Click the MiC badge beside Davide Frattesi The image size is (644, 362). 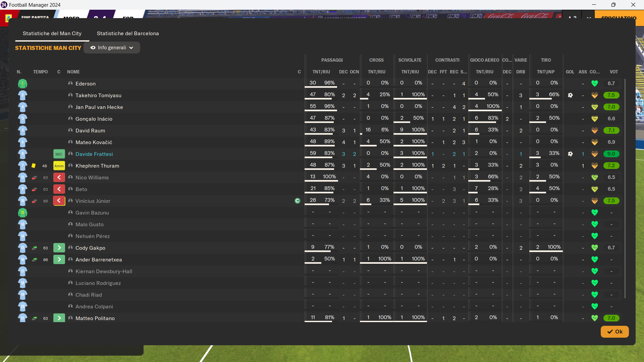(59, 154)
